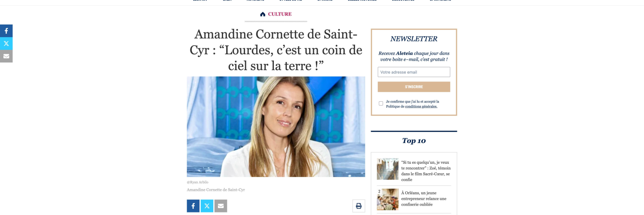Click the Facebook share button below the article photo
644x215 pixels.
193,206
